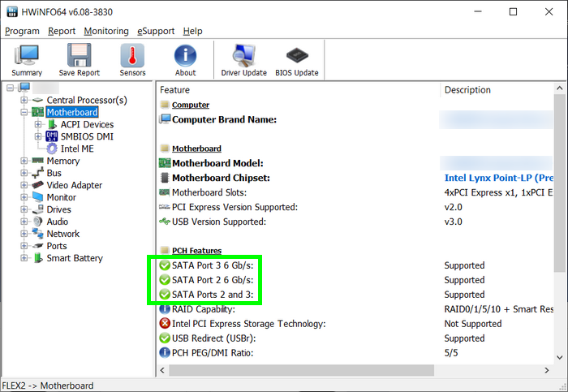Click the ACPI Devices icon

point(52,124)
